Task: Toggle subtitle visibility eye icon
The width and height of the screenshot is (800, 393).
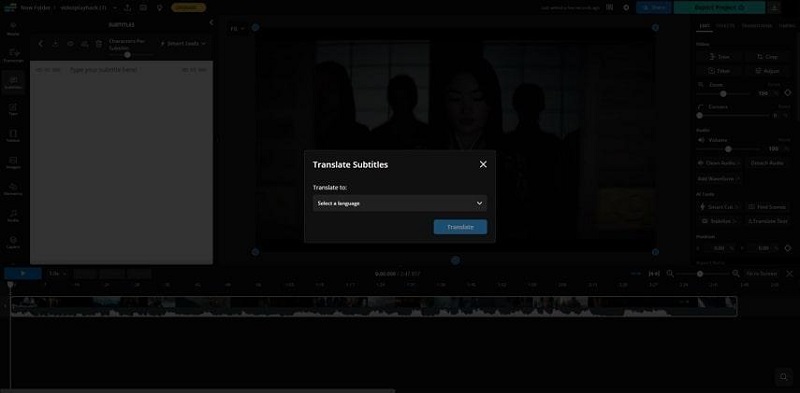Action: [70, 44]
